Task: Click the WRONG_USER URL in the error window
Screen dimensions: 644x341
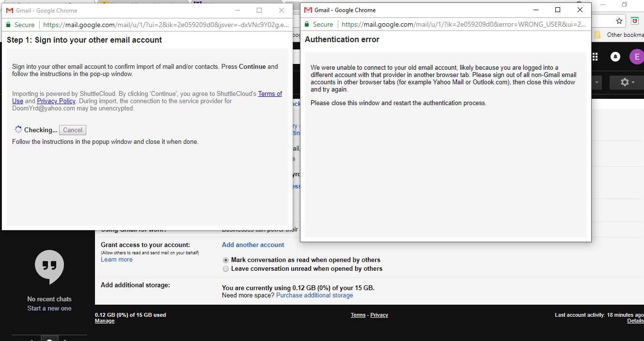Action: coord(464,24)
